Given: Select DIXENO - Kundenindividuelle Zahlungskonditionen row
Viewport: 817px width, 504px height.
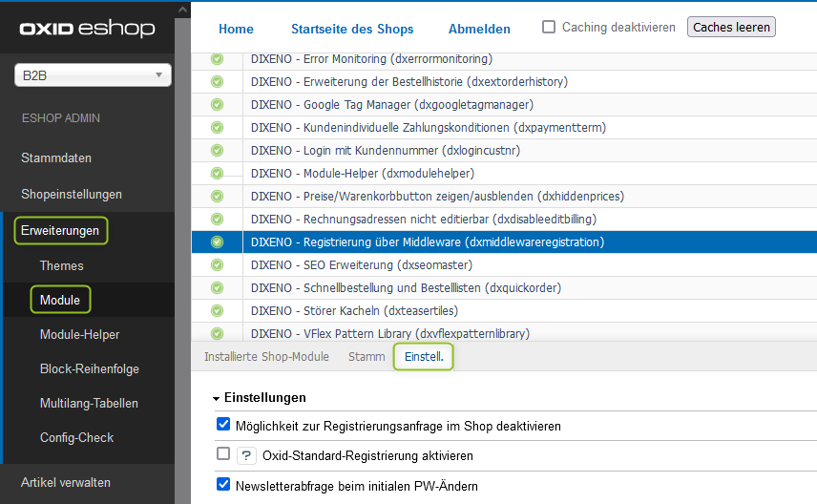Looking at the screenshot, I should click(x=504, y=128).
